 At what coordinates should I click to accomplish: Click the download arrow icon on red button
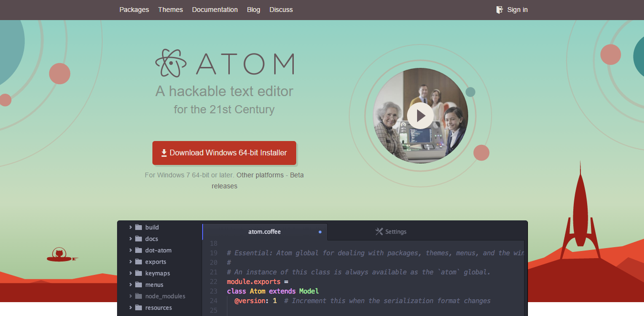pos(164,153)
